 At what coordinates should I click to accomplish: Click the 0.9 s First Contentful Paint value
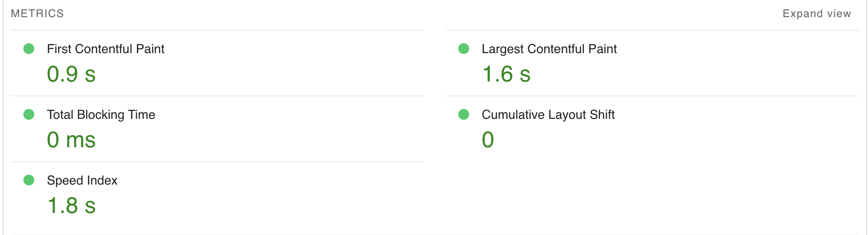(71, 74)
